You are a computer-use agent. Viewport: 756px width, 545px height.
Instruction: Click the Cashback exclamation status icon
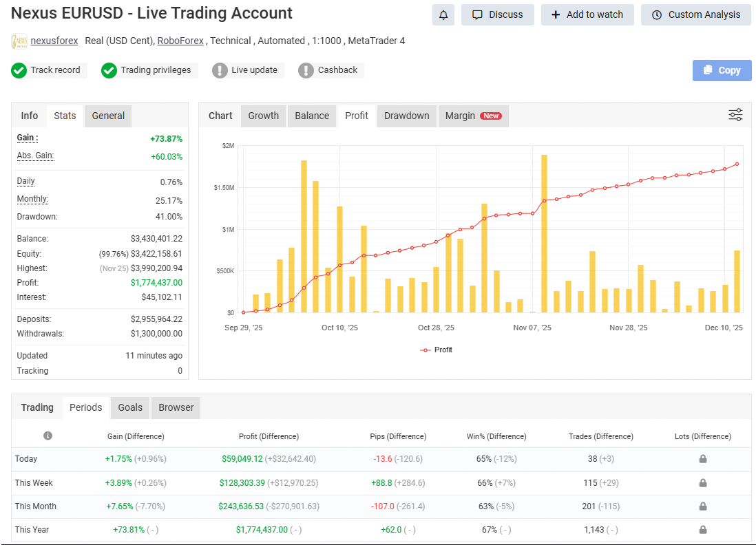point(306,70)
